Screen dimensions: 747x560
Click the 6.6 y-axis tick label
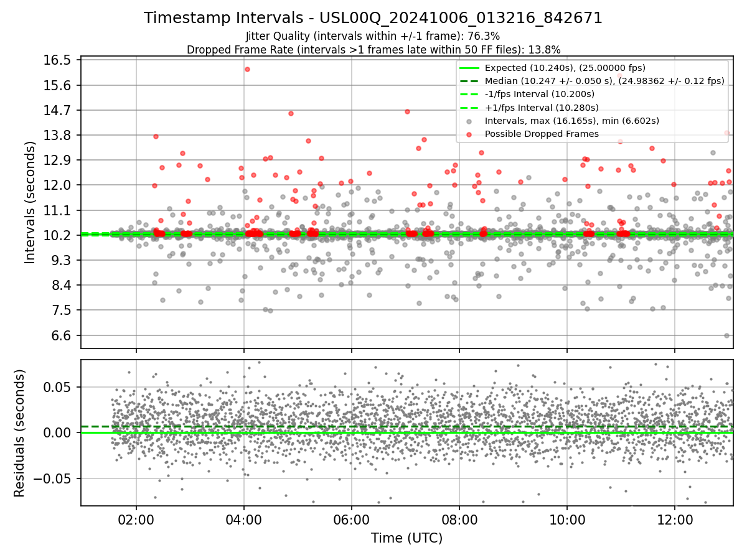(x=61, y=335)
